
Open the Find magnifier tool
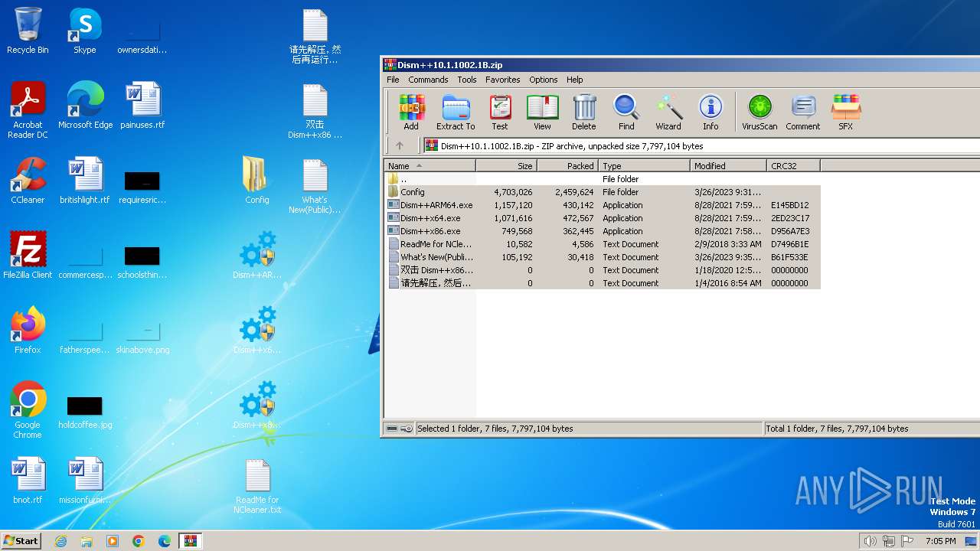[626, 112]
